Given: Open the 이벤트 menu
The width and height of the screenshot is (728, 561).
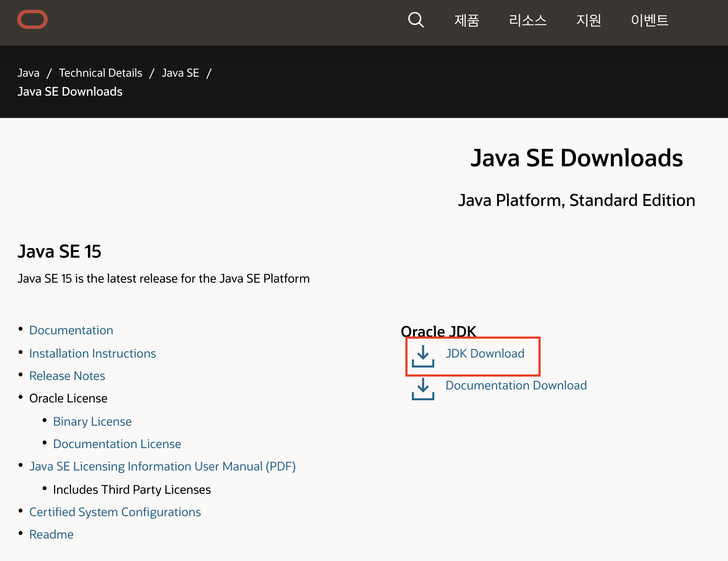Looking at the screenshot, I should pyautogui.click(x=650, y=20).
